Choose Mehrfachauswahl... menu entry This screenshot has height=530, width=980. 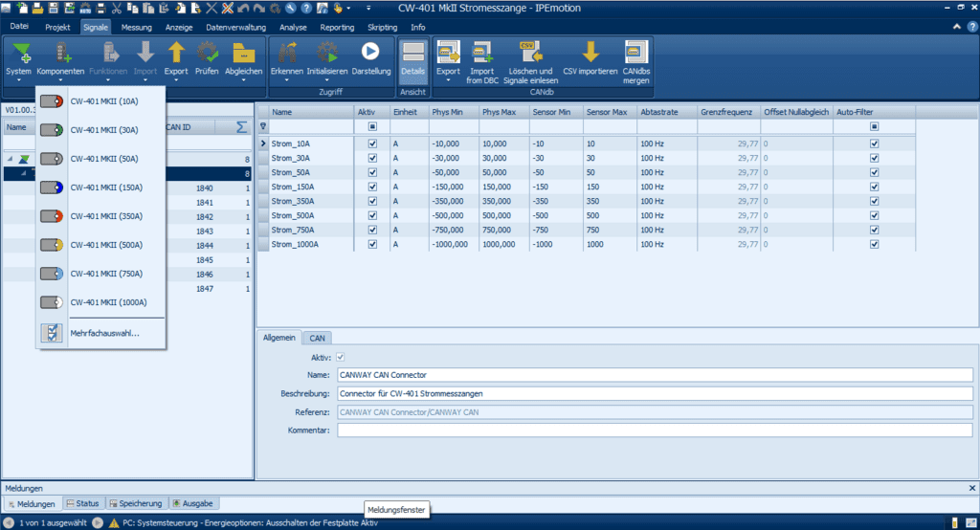click(x=104, y=333)
